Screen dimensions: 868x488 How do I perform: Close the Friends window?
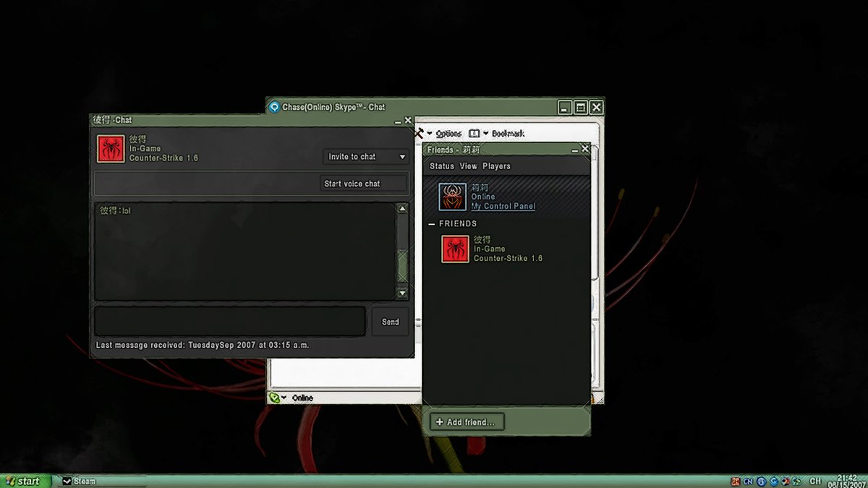click(x=585, y=149)
